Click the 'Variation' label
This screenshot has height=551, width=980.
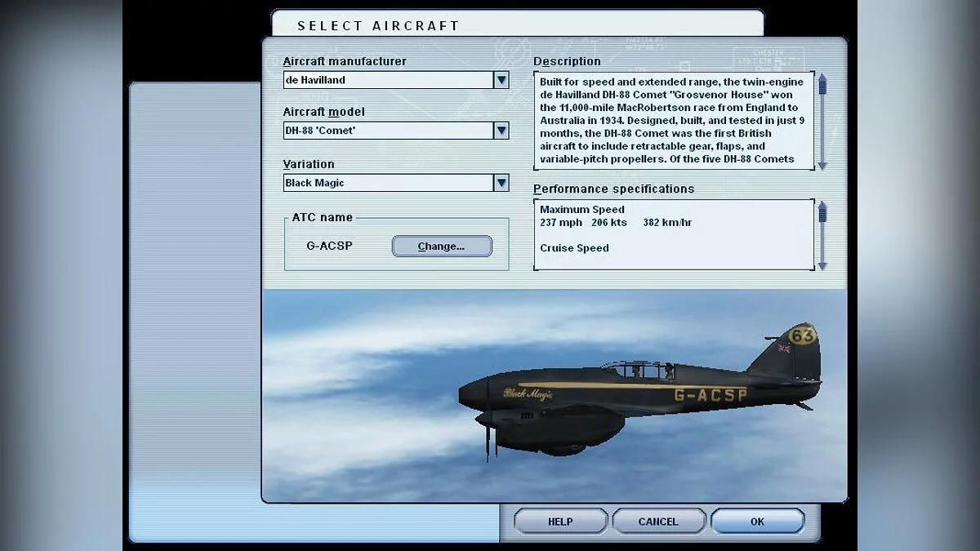(x=309, y=164)
